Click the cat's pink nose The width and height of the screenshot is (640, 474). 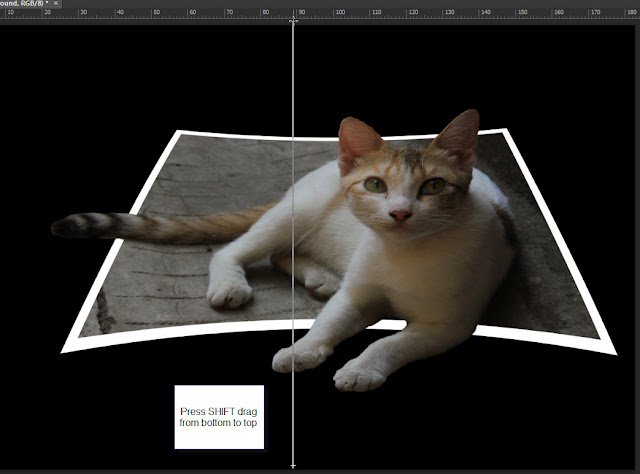(400, 216)
